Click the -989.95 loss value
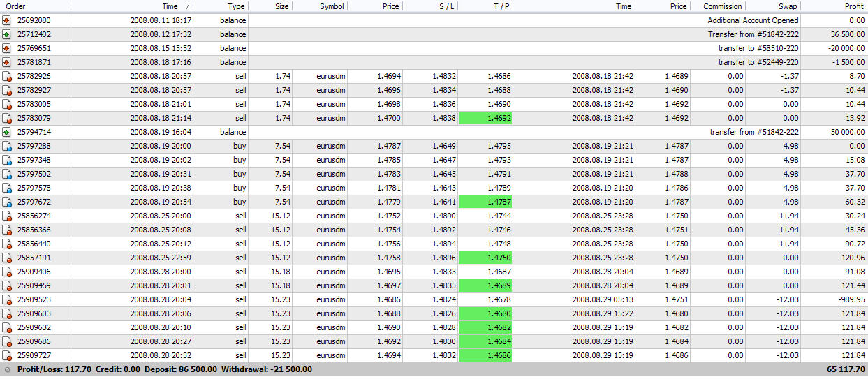Viewport: 868px width, 386px height. coord(852,299)
